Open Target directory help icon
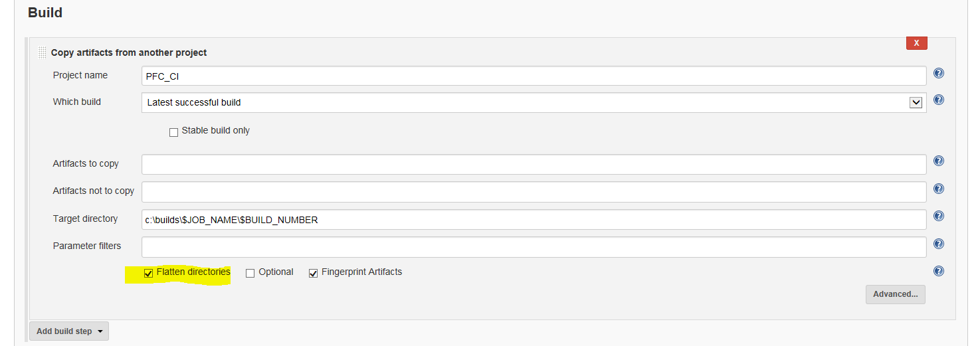This screenshot has width=980, height=346. (939, 216)
